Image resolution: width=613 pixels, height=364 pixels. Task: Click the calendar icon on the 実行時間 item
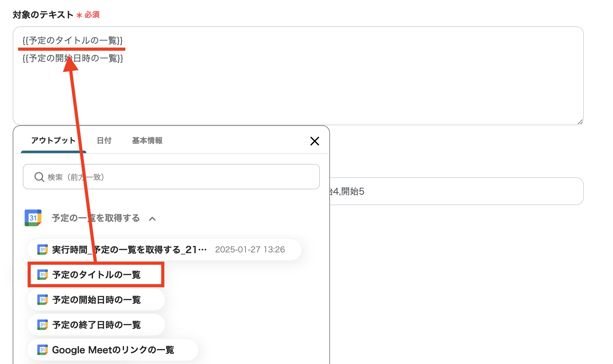point(42,250)
